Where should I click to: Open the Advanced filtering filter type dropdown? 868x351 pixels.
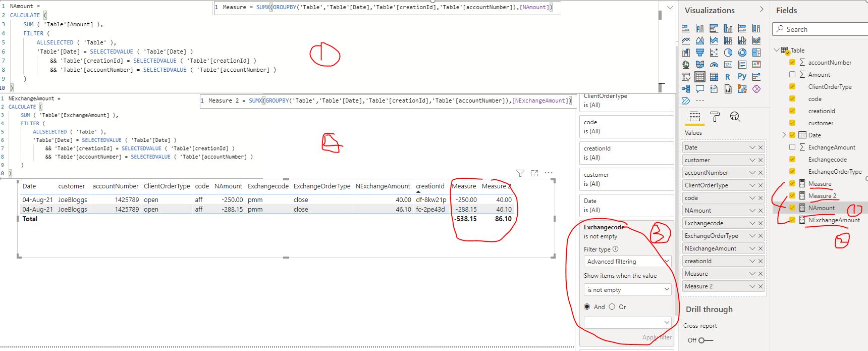pyautogui.click(x=628, y=261)
